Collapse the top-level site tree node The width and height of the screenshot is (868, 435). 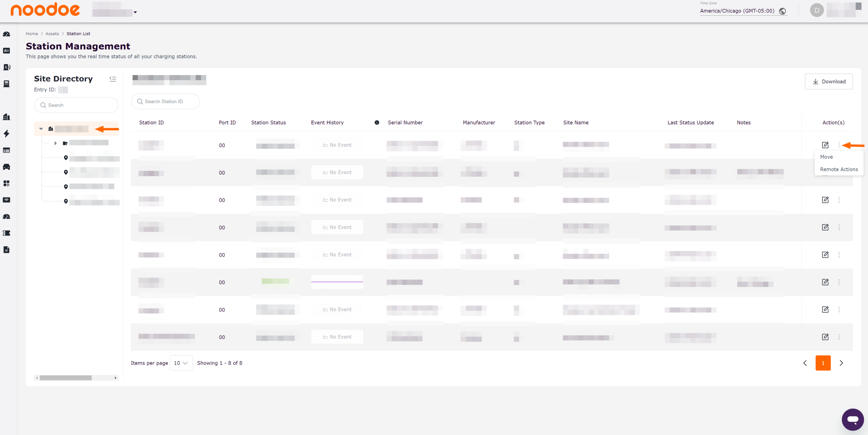click(41, 129)
